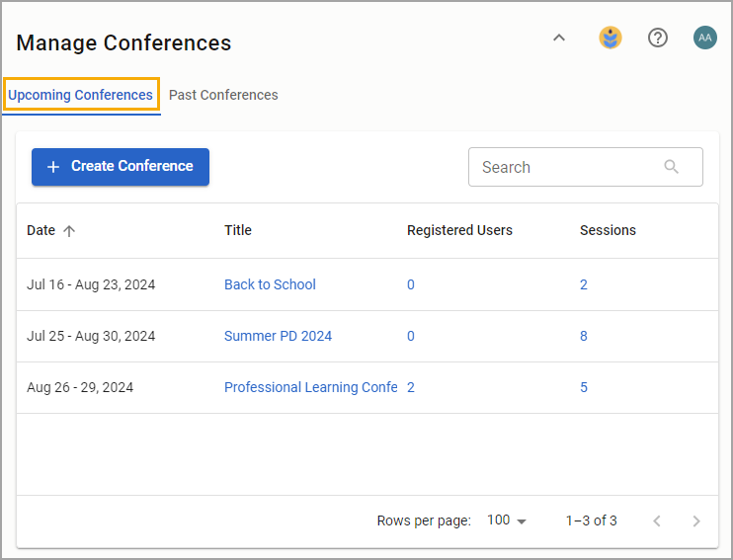Sort by Date column header

(41, 230)
